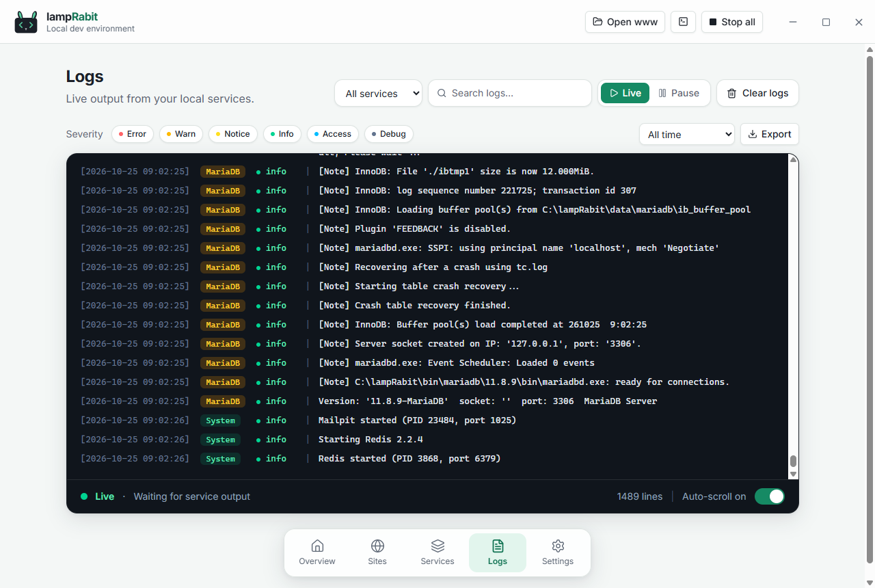
Task: Click the log panel scroll-up arrow
Action: point(794,159)
